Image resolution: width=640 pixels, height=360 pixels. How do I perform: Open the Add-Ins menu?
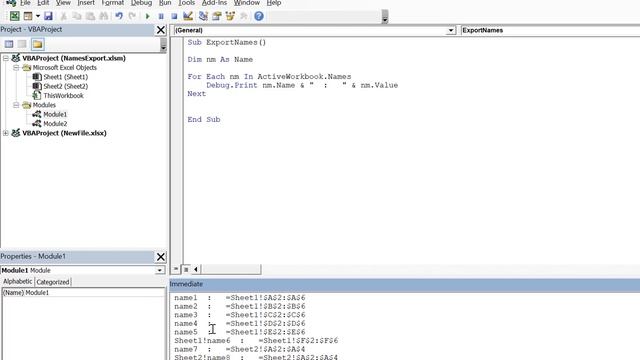coord(214,3)
